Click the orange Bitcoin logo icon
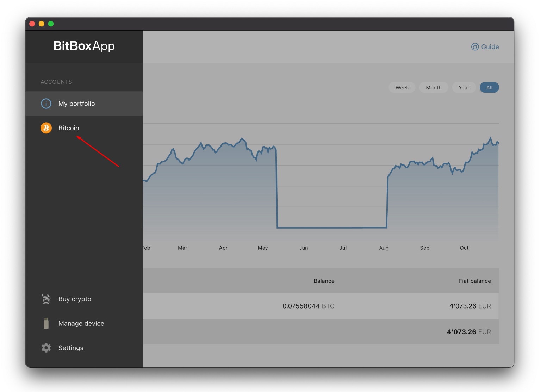The height and width of the screenshot is (392, 541). [46, 128]
